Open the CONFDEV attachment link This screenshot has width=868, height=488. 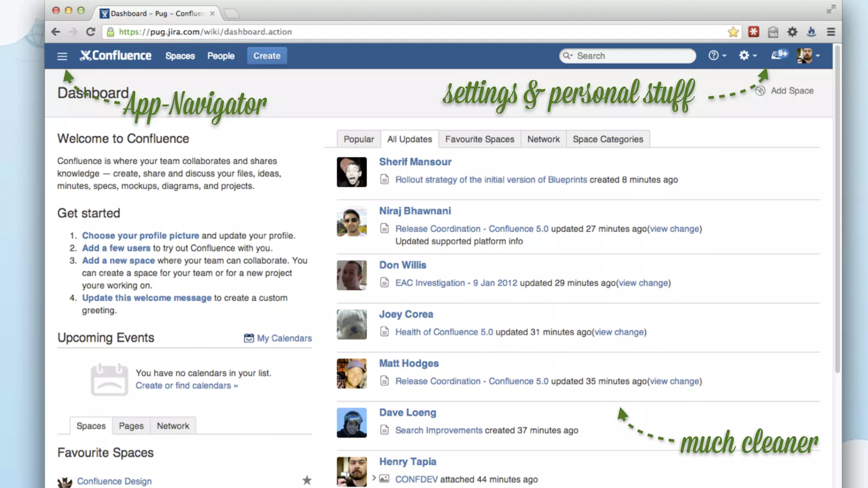416,479
